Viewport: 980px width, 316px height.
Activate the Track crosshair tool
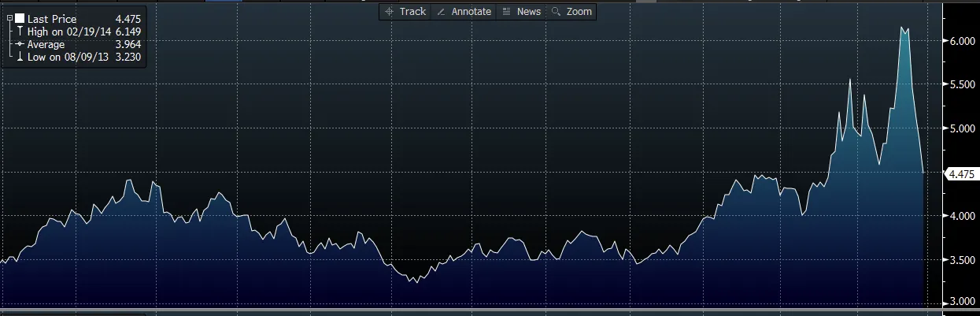[405, 11]
